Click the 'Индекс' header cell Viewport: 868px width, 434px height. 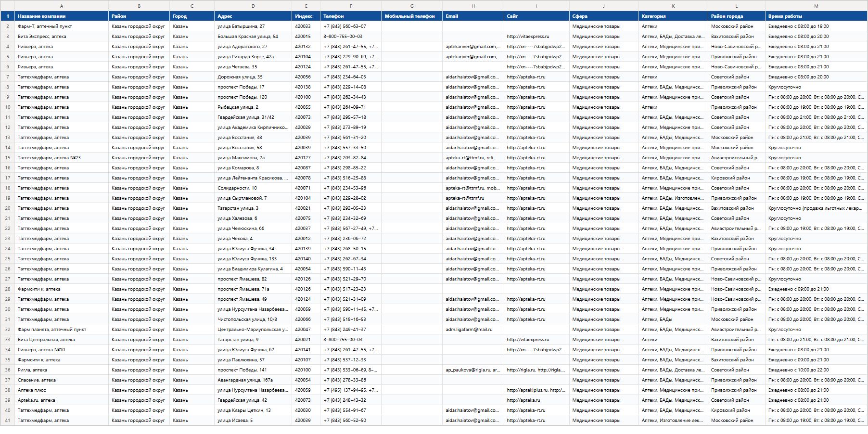306,16
